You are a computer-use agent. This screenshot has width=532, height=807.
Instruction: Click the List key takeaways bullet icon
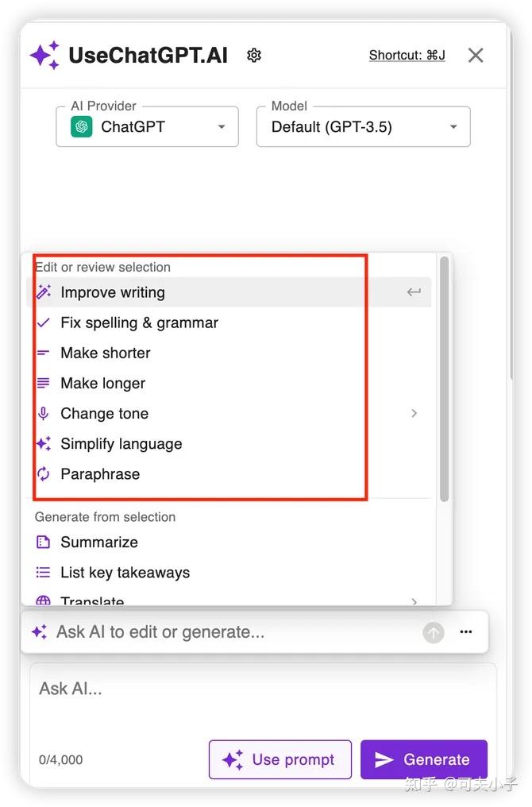[44, 573]
